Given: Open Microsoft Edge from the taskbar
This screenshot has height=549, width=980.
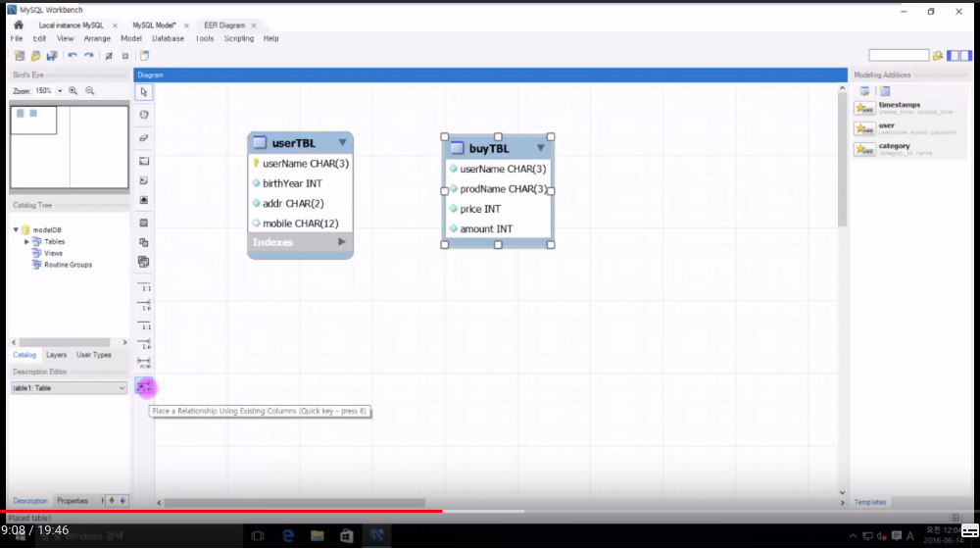Looking at the screenshot, I should (288, 536).
